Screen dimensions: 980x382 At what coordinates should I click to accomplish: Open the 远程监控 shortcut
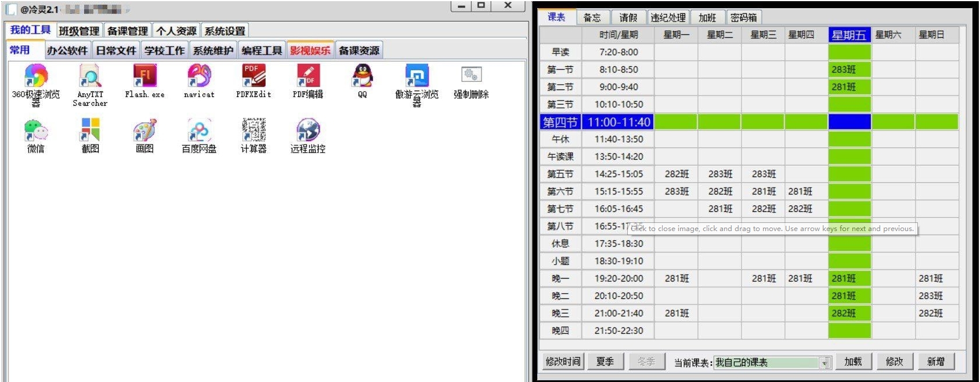tap(308, 136)
